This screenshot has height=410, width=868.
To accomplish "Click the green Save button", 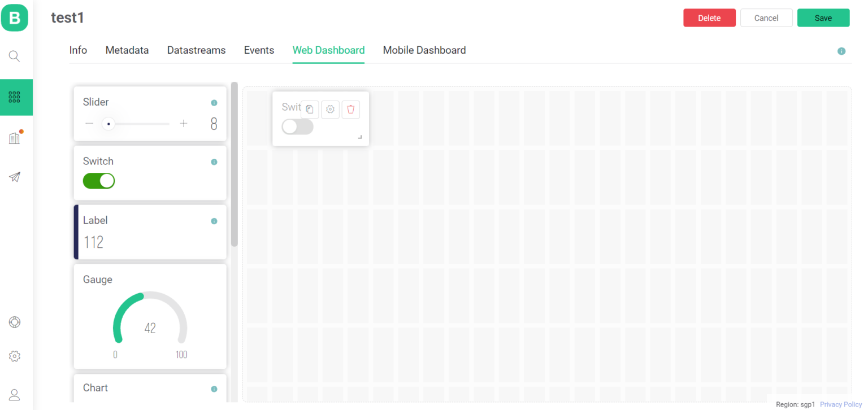I will point(823,18).
